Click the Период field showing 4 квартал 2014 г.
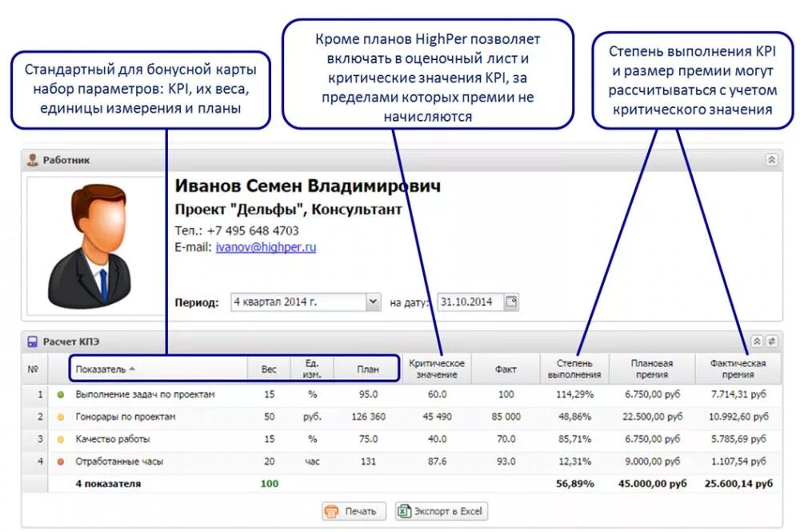 pyautogui.click(x=298, y=302)
